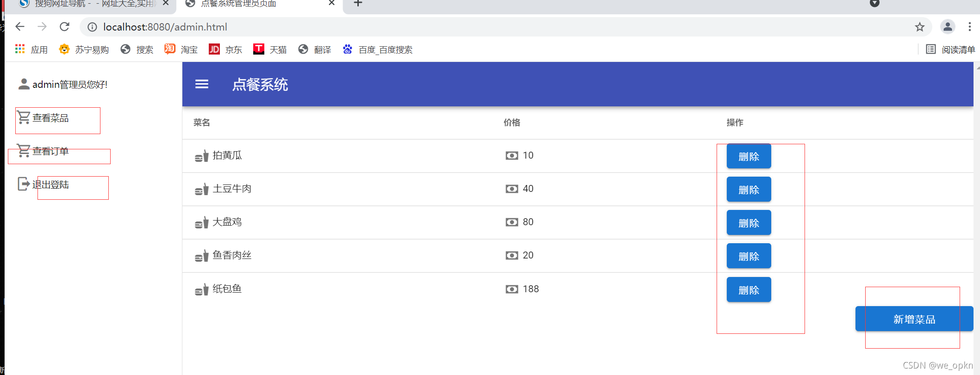Delete the 纸包鱼 dish
Image resolution: width=980 pixels, height=375 pixels.
coord(749,290)
